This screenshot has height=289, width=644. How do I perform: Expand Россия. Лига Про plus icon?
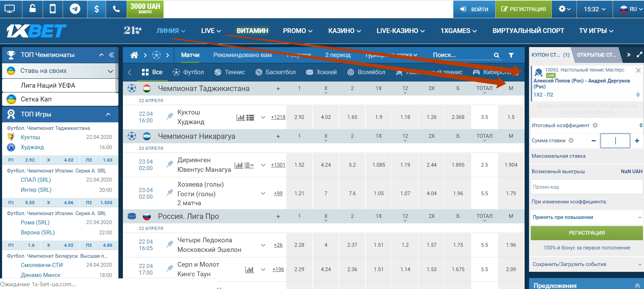(x=278, y=216)
